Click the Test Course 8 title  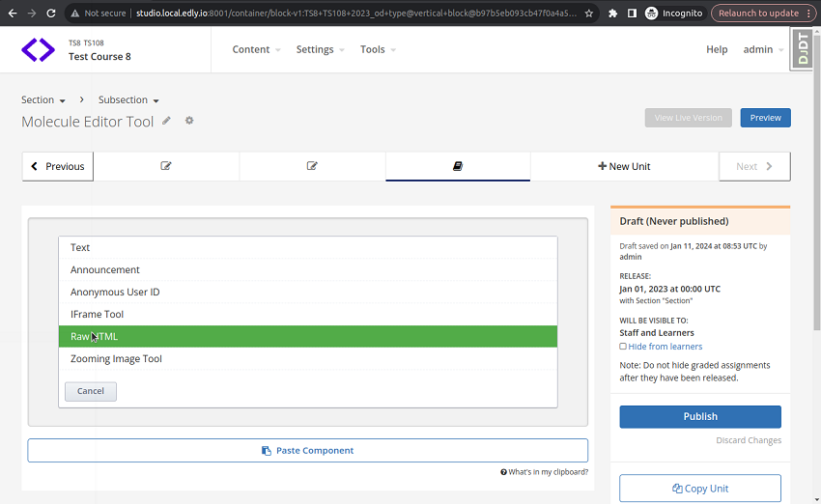click(99, 57)
